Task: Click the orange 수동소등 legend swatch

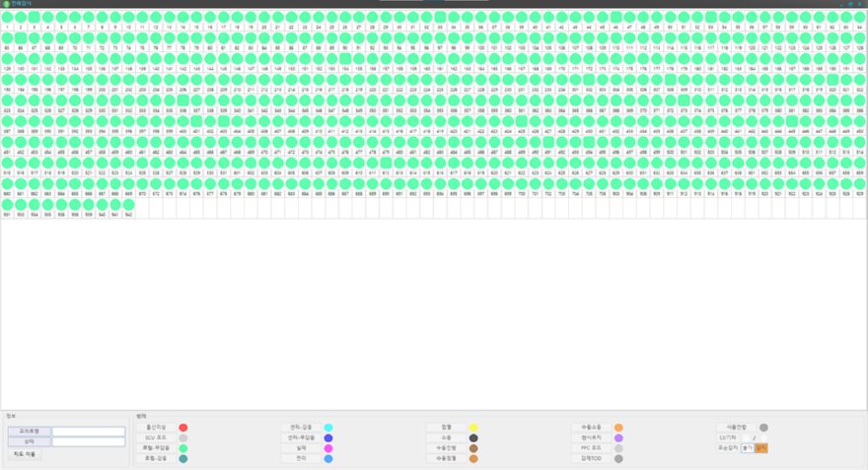Action: (618, 428)
